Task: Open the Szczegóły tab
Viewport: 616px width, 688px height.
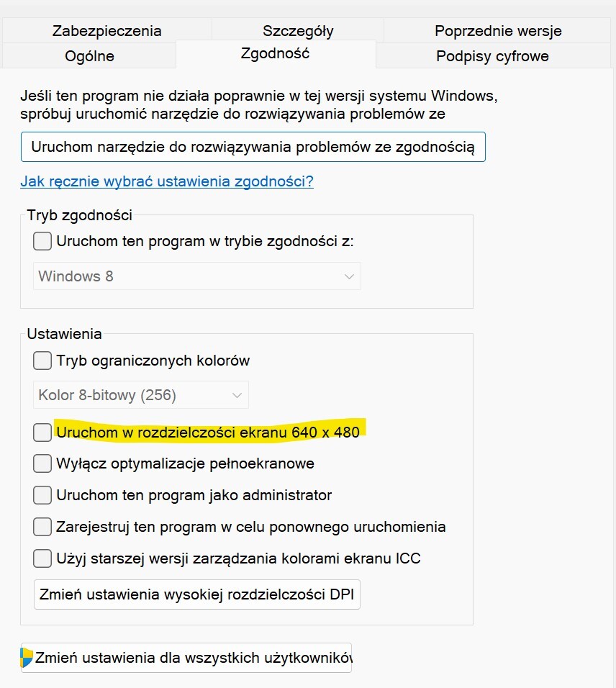Action: coord(297,31)
